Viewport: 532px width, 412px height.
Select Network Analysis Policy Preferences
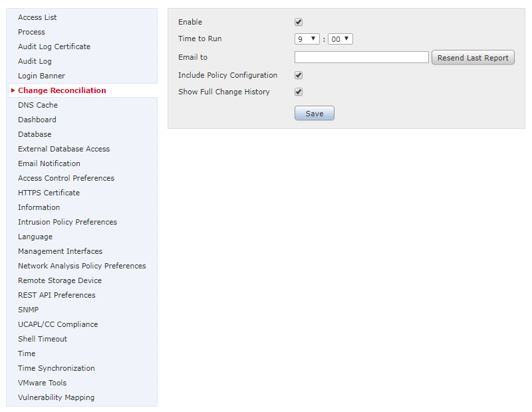82,266
